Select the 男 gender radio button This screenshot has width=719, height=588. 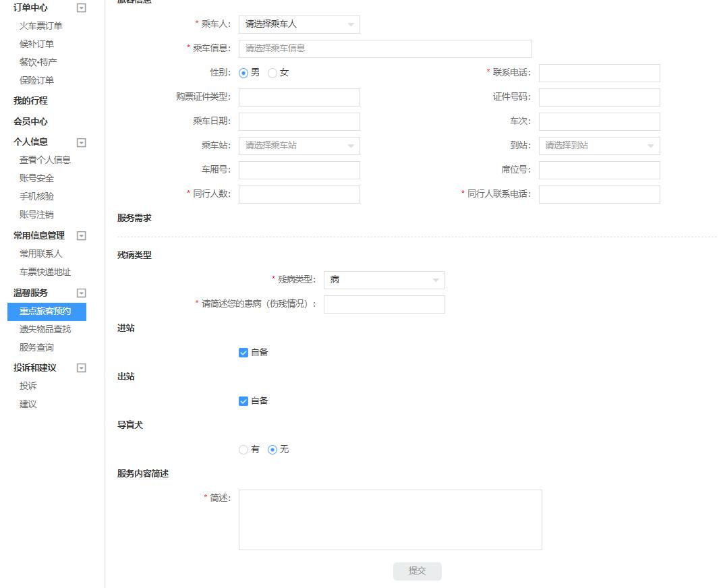pyautogui.click(x=243, y=73)
